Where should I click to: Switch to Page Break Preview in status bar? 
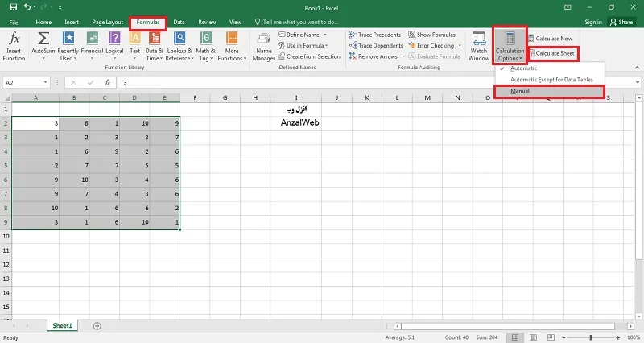551,337
